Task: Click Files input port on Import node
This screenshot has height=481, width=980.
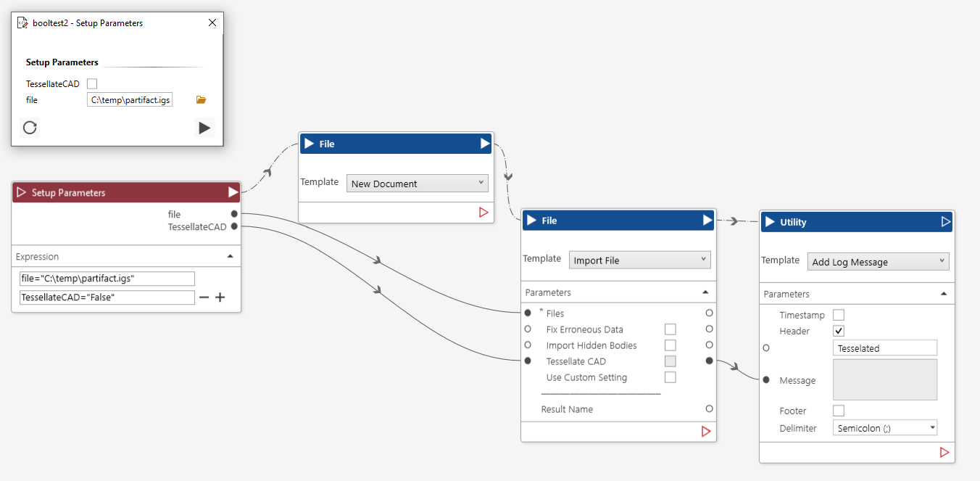Action: pos(528,313)
